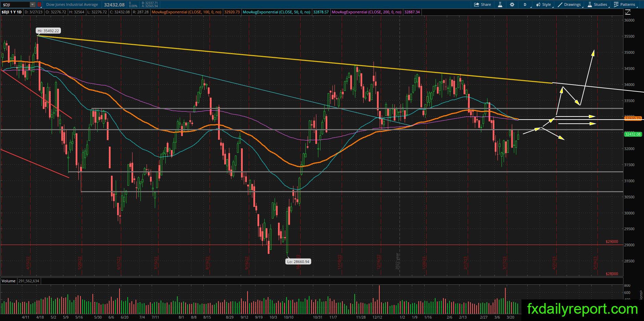
Task: Click the red clipboard link icon
Action: coord(39,4)
